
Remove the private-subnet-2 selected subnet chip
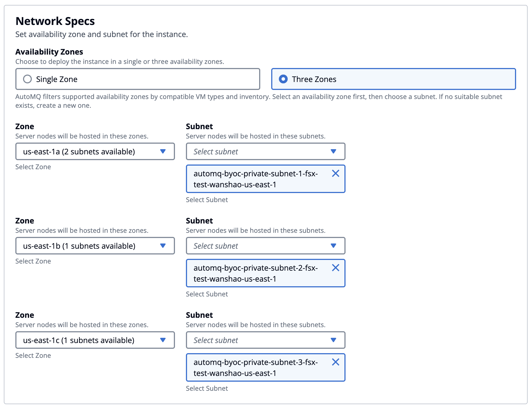click(x=335, y=268)
